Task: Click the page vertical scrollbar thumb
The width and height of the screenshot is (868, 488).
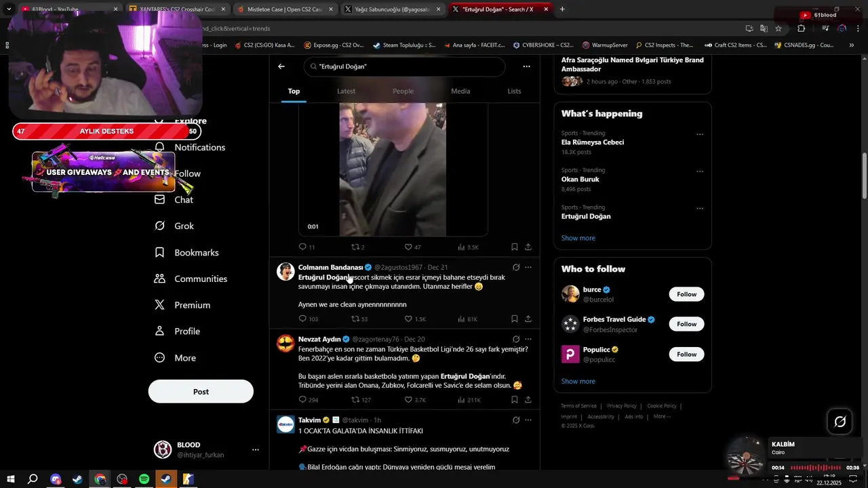Action: (x=864, y=176)
